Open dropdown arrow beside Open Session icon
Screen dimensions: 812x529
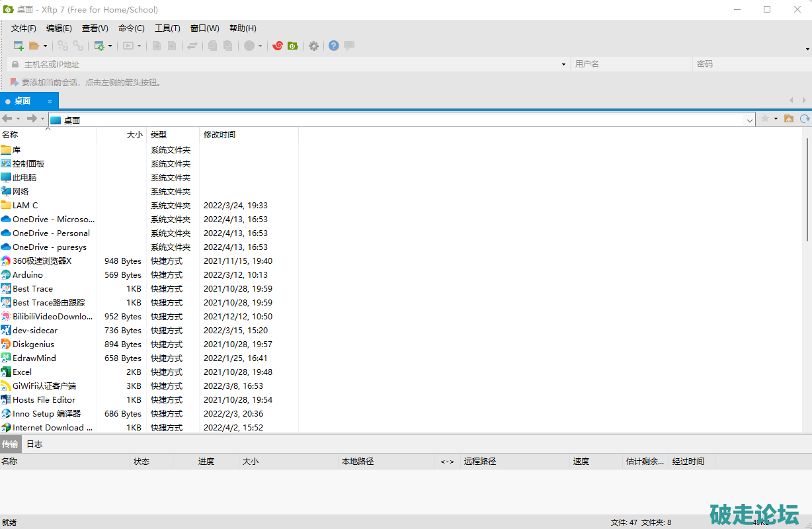point(45,46)
